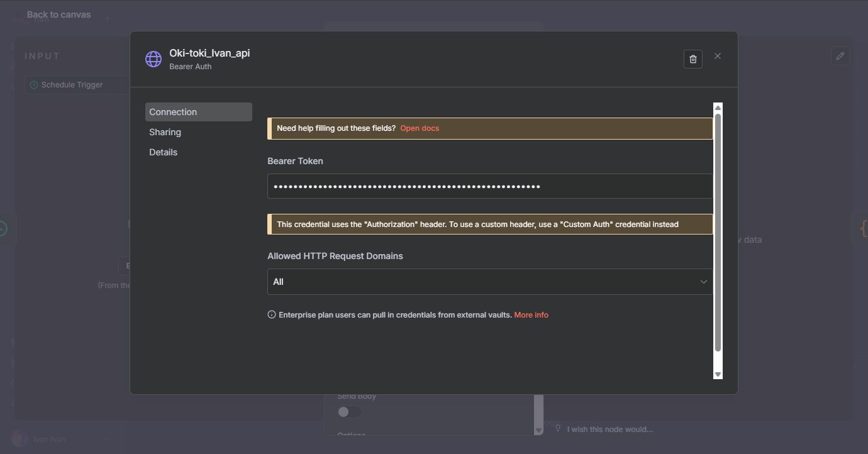
Task: Click the info circle icon near Enterprise text
Action: pyautogui.click(x=272, y=314)
